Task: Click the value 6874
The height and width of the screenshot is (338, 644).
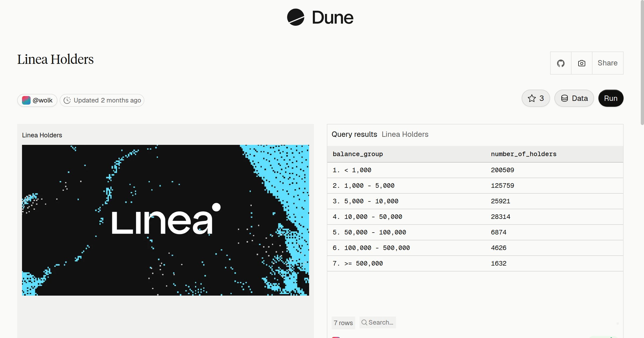Action: coord(499,232)
